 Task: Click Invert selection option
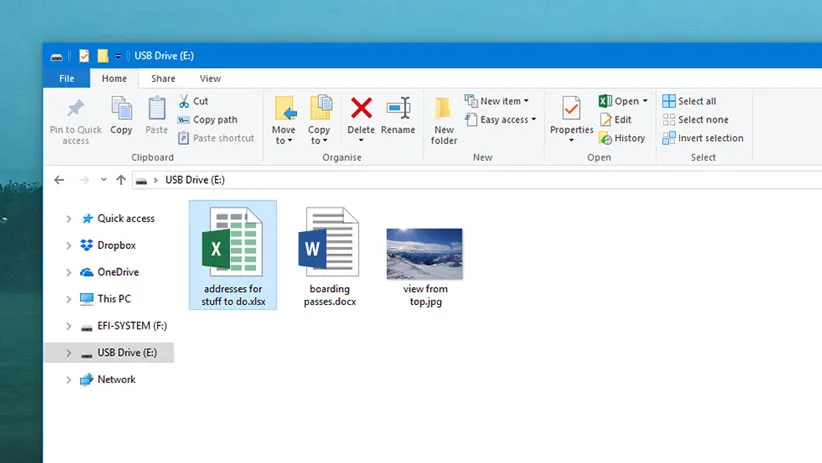point(703,138)
